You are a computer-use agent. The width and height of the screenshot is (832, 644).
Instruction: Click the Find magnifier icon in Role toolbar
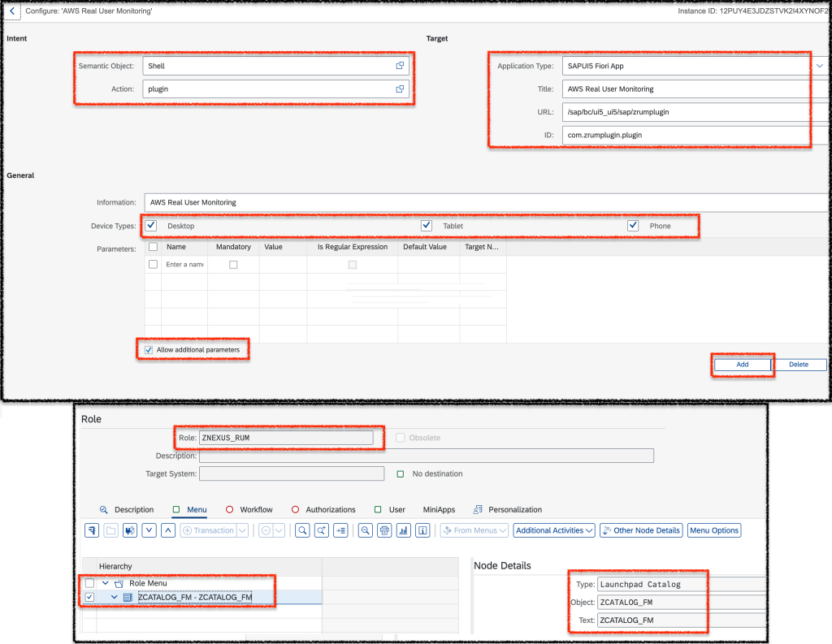301,530
